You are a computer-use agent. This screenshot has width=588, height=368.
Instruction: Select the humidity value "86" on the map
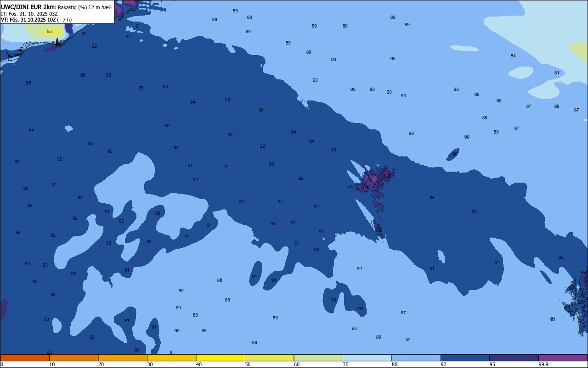tap(254, 343)
